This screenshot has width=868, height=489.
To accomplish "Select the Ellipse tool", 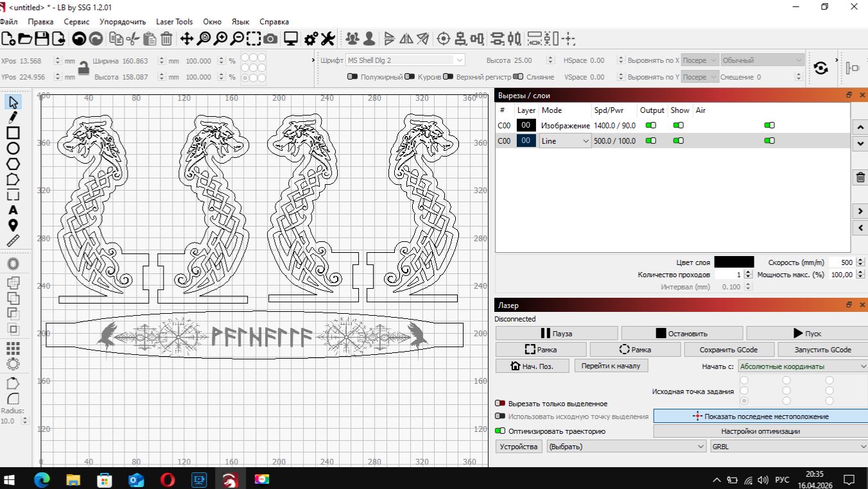I will click(13, 148).
